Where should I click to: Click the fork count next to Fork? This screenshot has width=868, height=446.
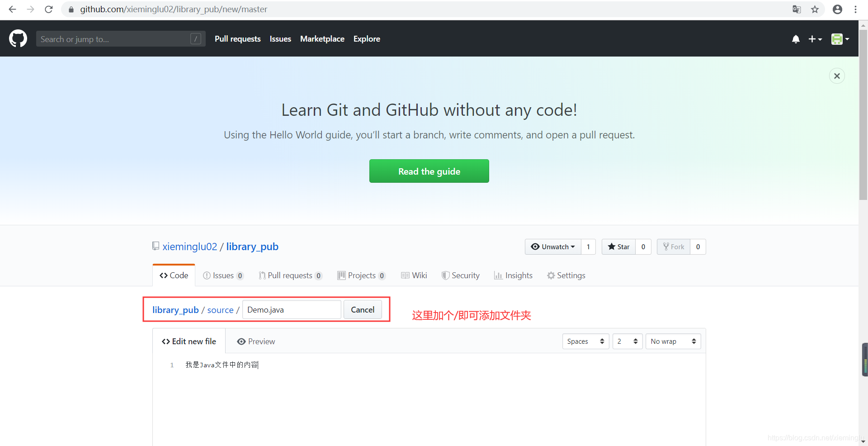tap(698, 247)
